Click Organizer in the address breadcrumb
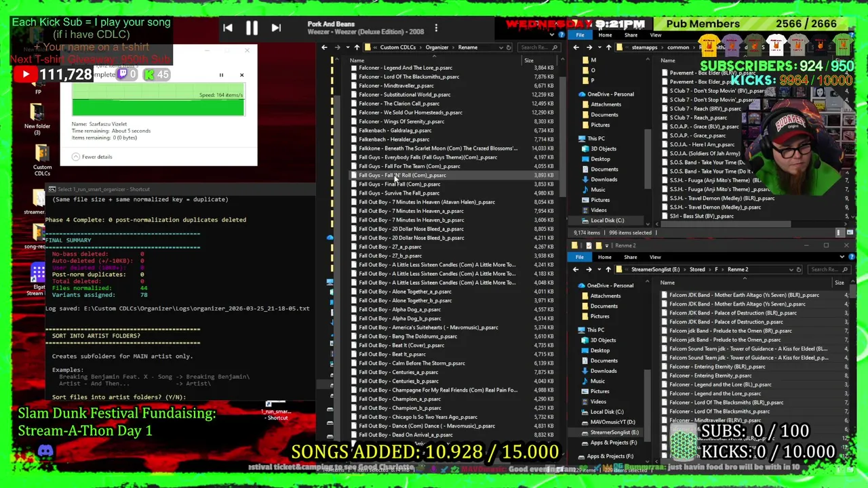Image resolution: width=868 pixels, height=488 pixels. (437, 47)
